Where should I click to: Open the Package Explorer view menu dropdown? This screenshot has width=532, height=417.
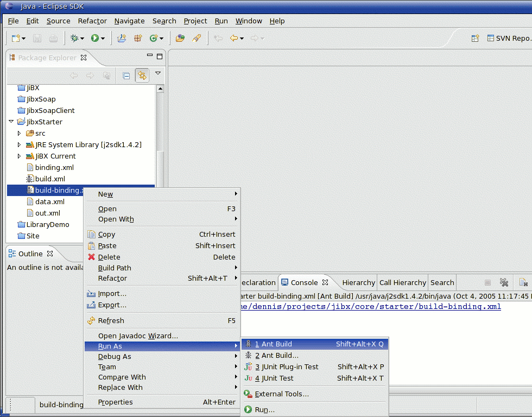[x=158, y=73]
